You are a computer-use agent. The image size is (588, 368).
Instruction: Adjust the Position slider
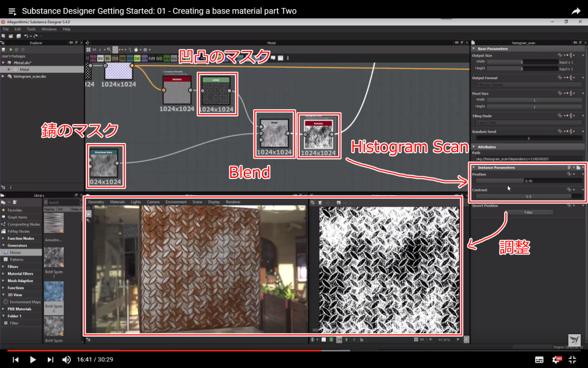click(x=529, y=181)
